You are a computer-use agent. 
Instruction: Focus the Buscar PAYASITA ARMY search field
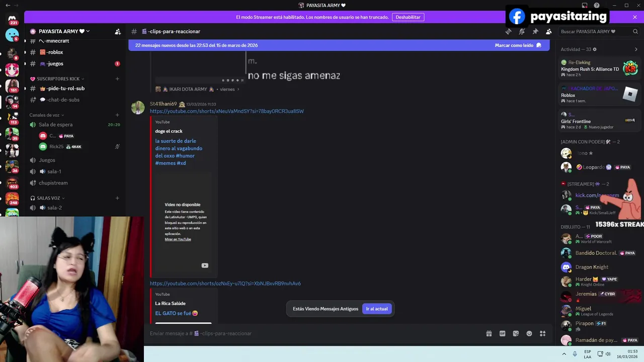click(x=599, y=31)
